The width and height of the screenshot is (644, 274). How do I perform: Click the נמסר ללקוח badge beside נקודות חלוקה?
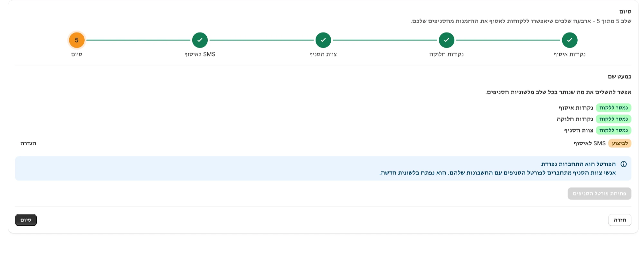pyautogui.click(x=614, y=119)
